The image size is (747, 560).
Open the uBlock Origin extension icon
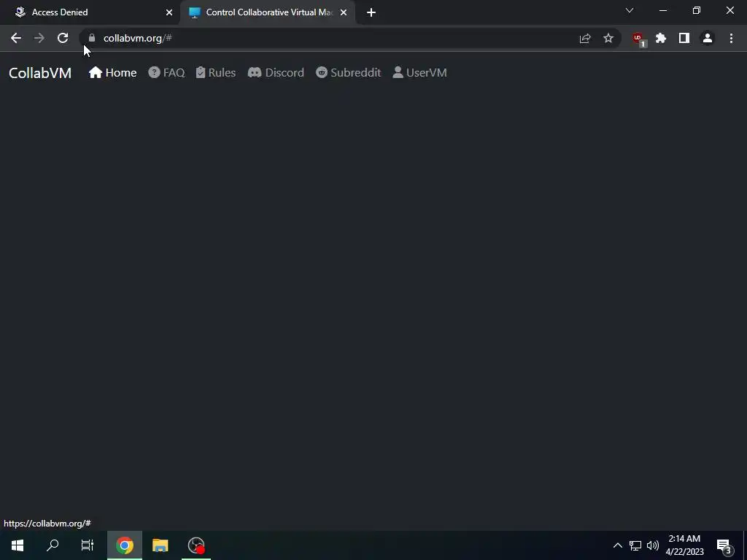[638, 39]
